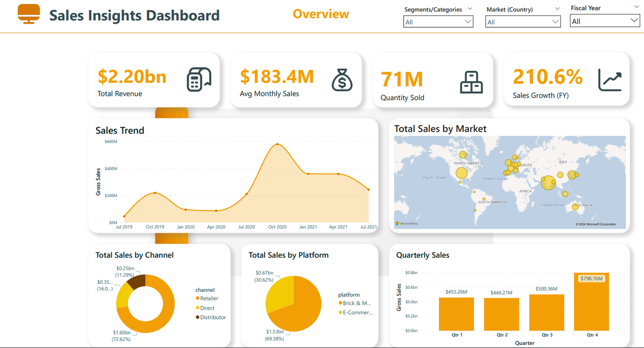
Task: Click the dollar sign inside the money bag icon
Action: tap(342, 83)
